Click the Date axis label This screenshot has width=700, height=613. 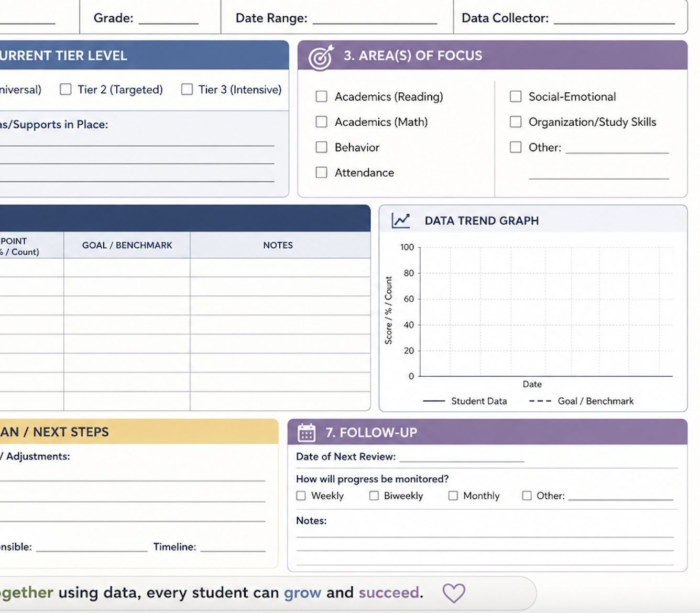[x=532, y=384]
